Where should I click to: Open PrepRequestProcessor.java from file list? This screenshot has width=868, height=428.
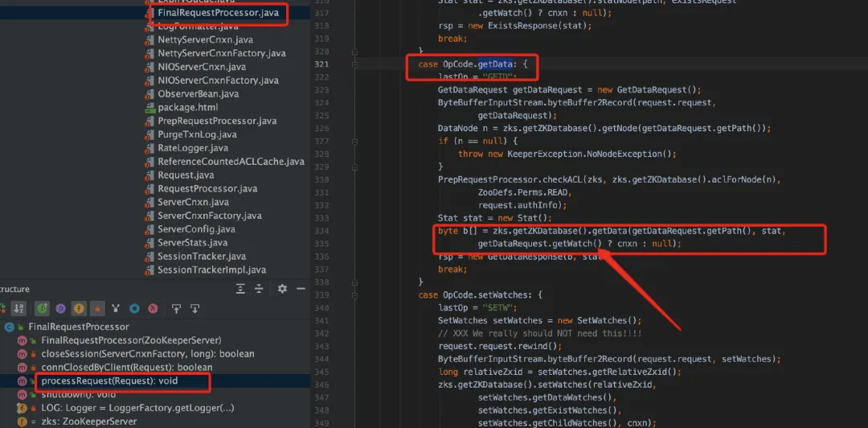click(217, 121)
